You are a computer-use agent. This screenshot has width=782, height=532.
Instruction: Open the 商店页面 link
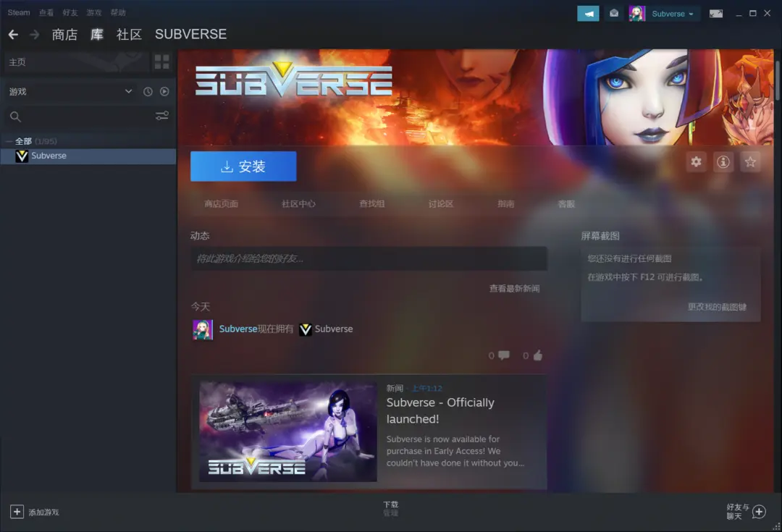pos(221,204)
